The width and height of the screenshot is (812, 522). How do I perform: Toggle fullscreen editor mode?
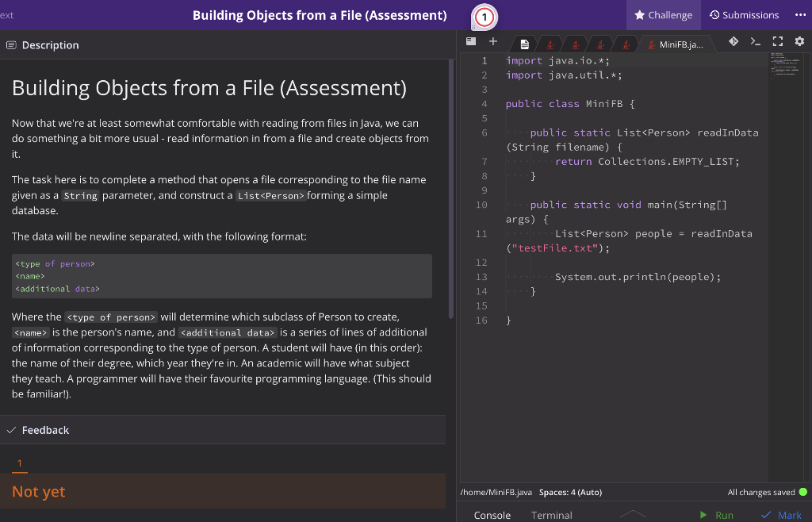(777, 41)
